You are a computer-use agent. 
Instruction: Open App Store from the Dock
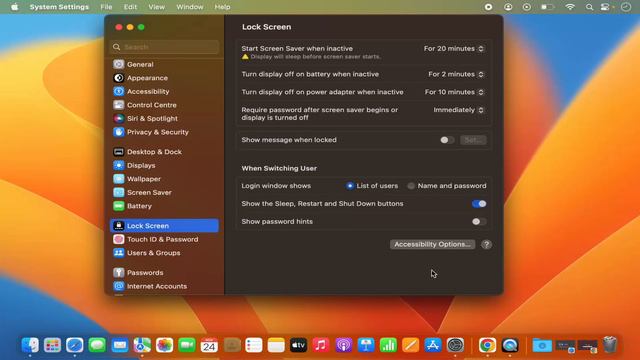tap(433, 345)
